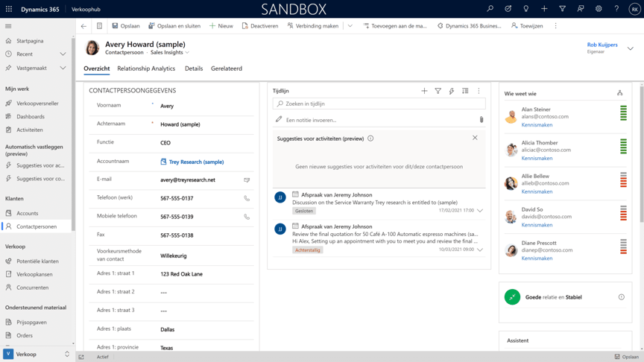Viewport: 644px width, 362px height.
Task: Send email via the E-mail field icon
Action: [x=247, y=180]
